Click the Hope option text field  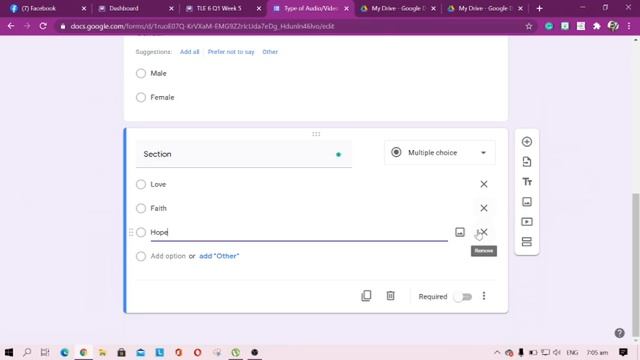click(299, 232)
